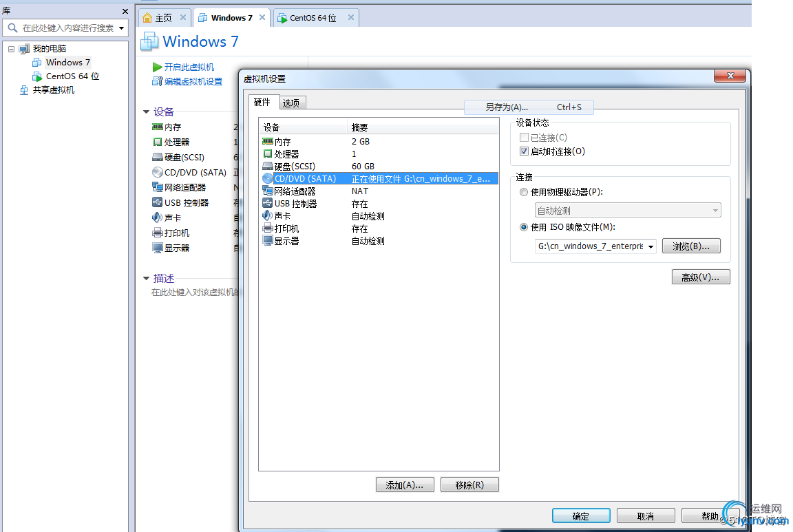
Task: Toggle the 已连接(C) checkbox
Action: 524,138
